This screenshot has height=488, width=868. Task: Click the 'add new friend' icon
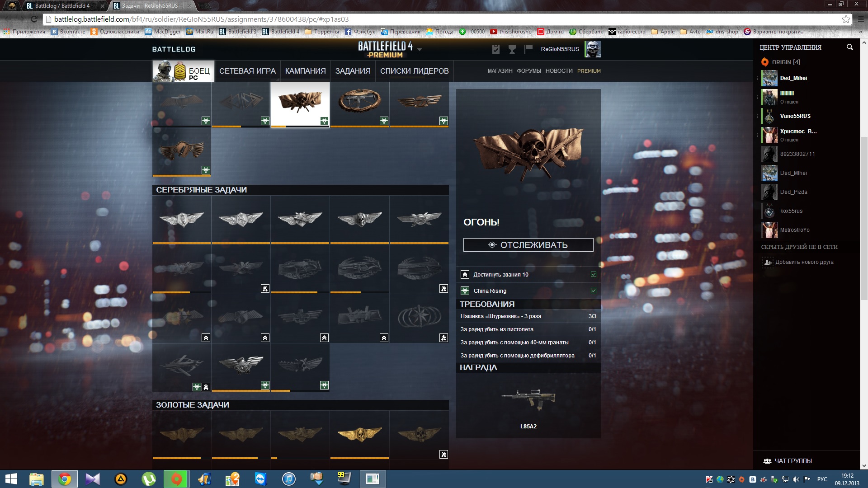pyautogui.click(x=768, y=262)
